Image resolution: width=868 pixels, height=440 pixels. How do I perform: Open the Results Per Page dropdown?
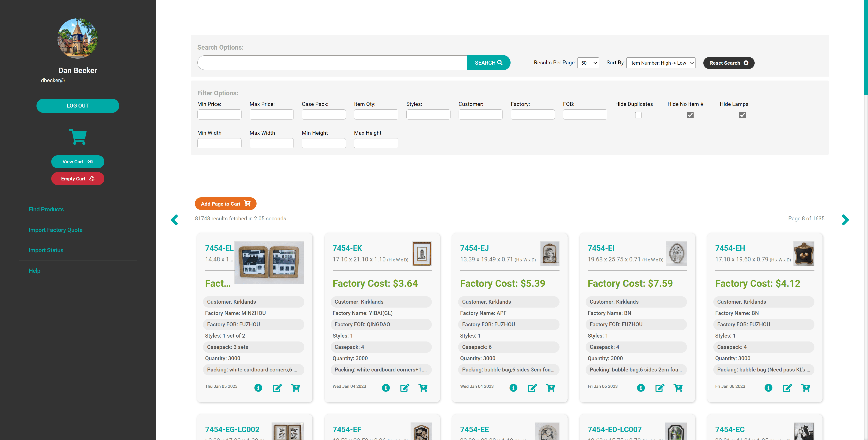click(588, 63)
